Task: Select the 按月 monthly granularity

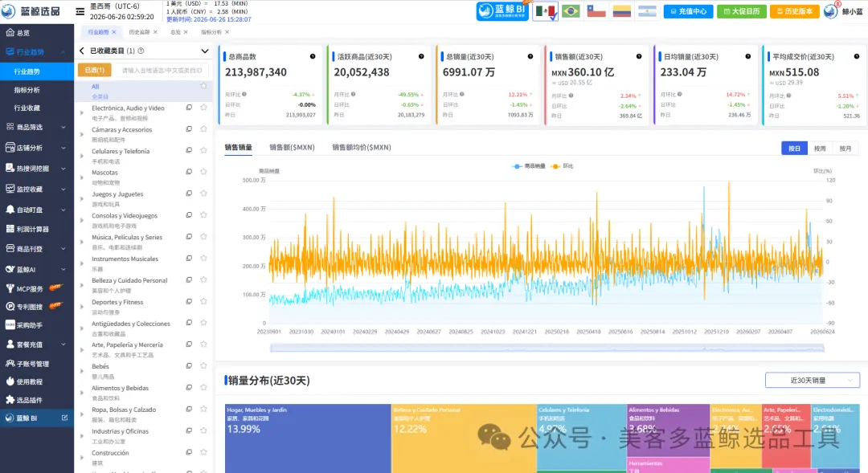Action: (x=845, y=149)
